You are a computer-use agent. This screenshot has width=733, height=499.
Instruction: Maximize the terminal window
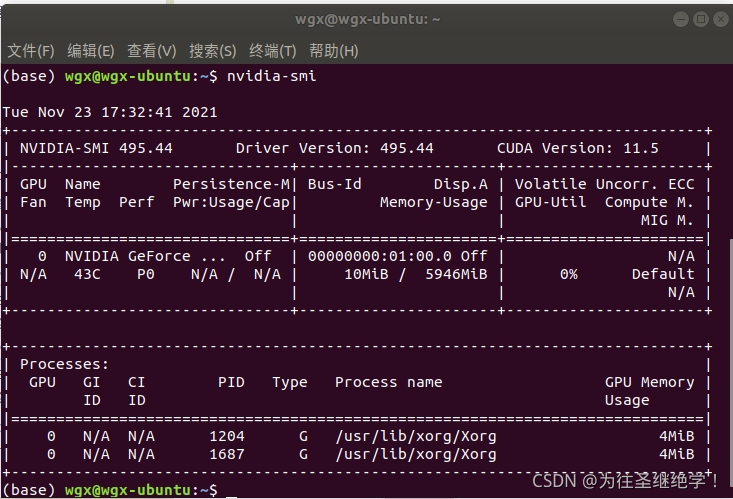pos(701,19)
